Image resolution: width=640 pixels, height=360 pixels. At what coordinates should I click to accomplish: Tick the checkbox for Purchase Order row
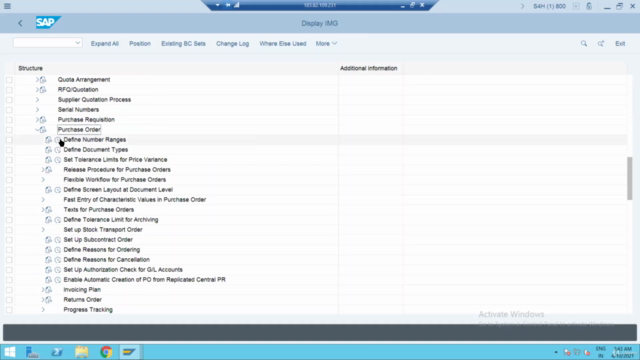tap(9, 130)
